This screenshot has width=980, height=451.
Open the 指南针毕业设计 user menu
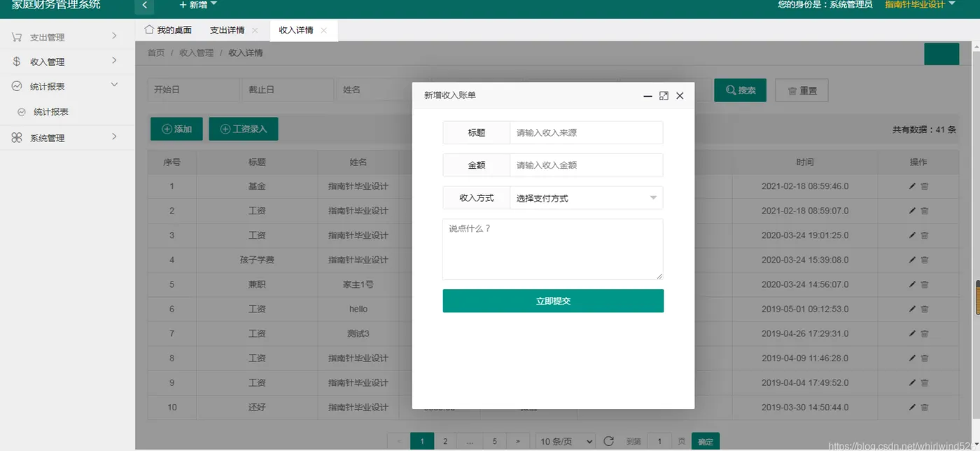coord(920,4)
